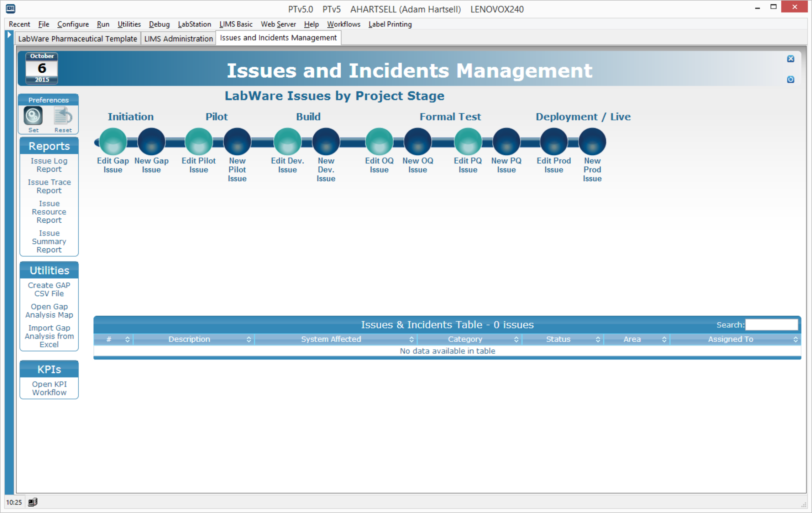Viewport: 812px width, 513px height.
Task: Open the LIMS Basic menu
Action: click(x=236, y=24)
